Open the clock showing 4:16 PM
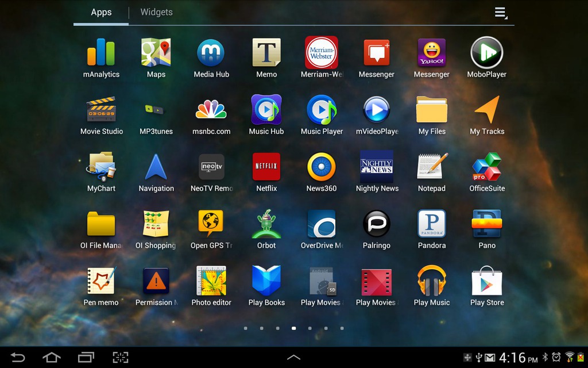The height and width of the screenshot is (368, 588). coord(519,358)
